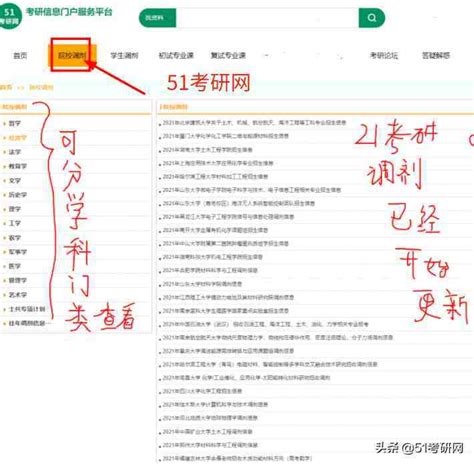Viewport: 474px width, 464px height.
Task: Open the 找资料 search type dropdown
Action: 158,18
